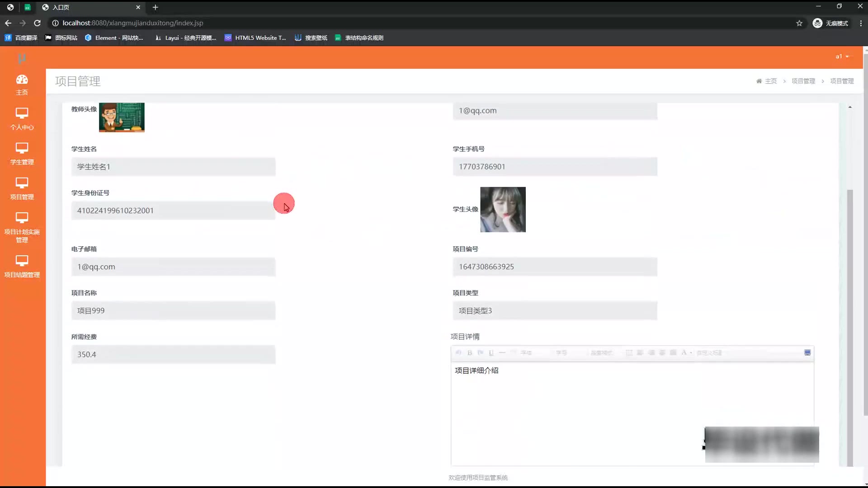Click the 项目名称 input field
868x488 pixels.
click(173, 311)
